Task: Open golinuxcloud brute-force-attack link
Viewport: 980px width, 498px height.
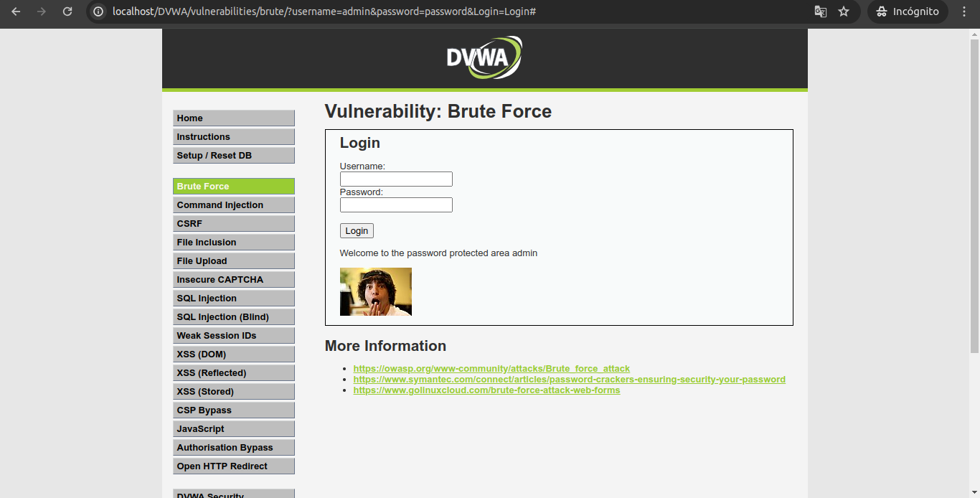Action: coord(486,390)
